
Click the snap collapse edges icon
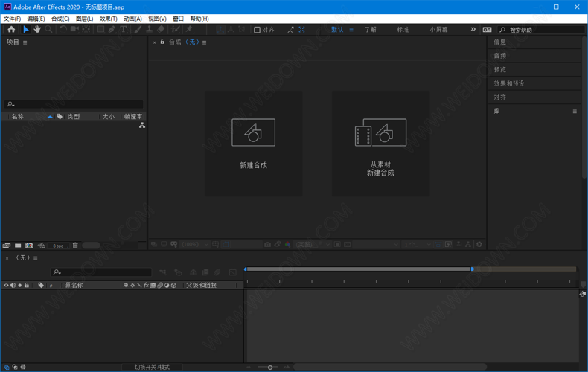coord(290,30)
